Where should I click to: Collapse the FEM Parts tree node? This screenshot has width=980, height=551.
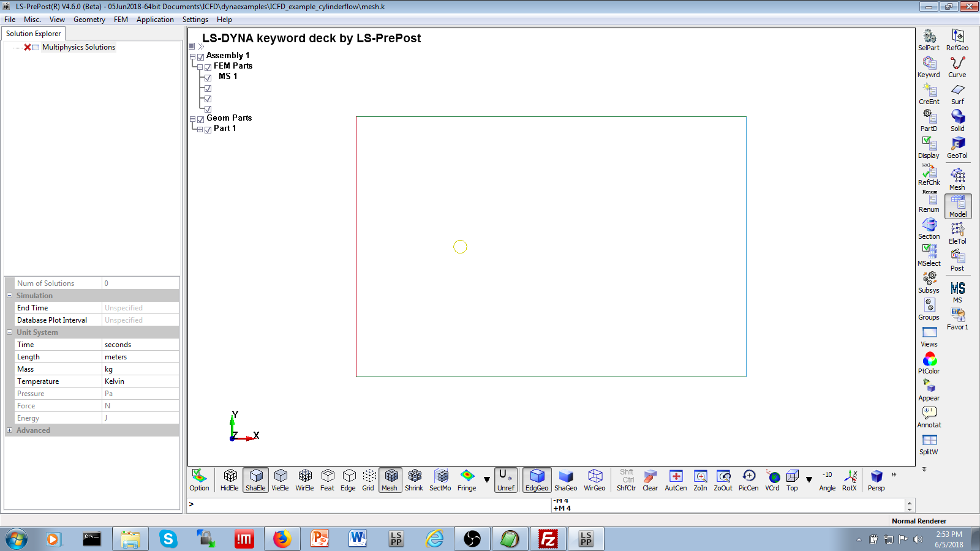(x=200, y=67)
